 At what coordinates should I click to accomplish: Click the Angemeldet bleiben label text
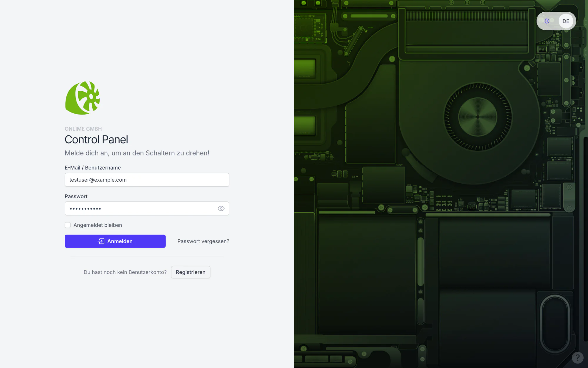(x=98, y=225)
